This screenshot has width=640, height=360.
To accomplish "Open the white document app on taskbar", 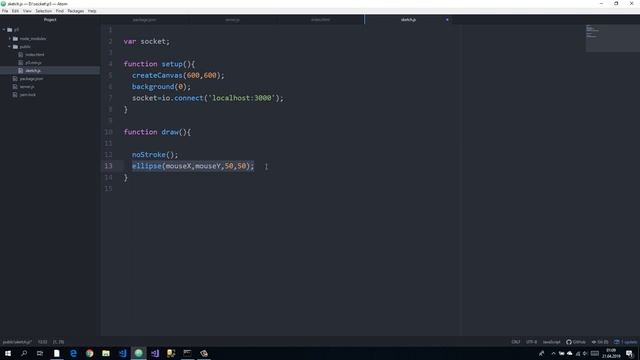I will [57, 353].
